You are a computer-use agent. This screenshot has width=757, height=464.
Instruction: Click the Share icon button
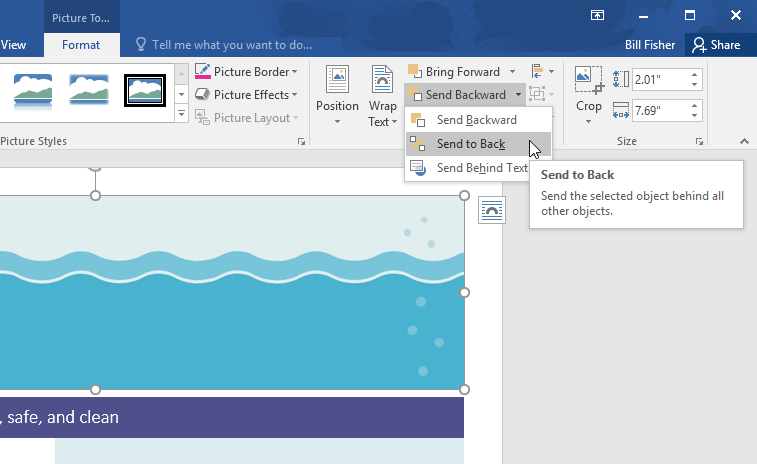(716, 45)
